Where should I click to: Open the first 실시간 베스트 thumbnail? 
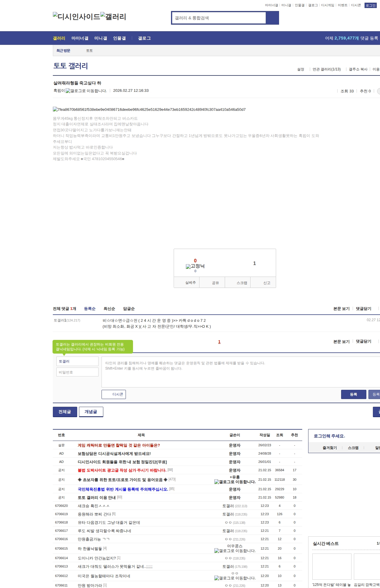[332, 566]
